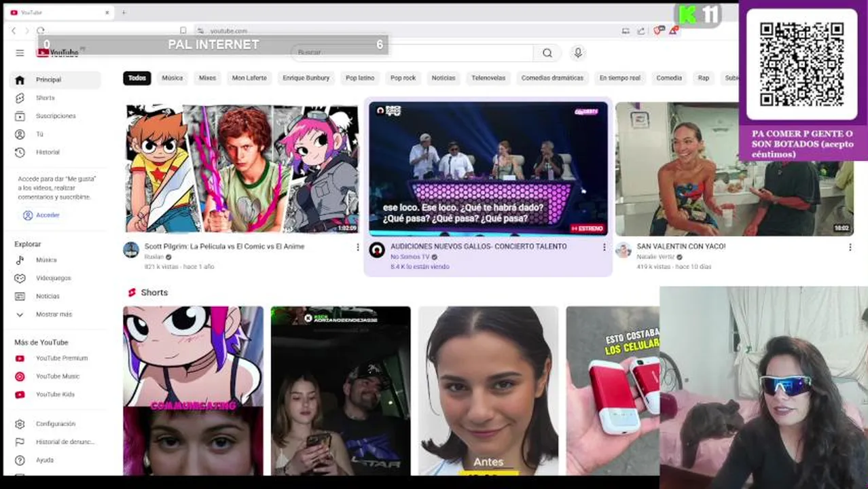Open options menu for San Valentin con Yaco
868x489 pixels.
(x=850, y=247)
